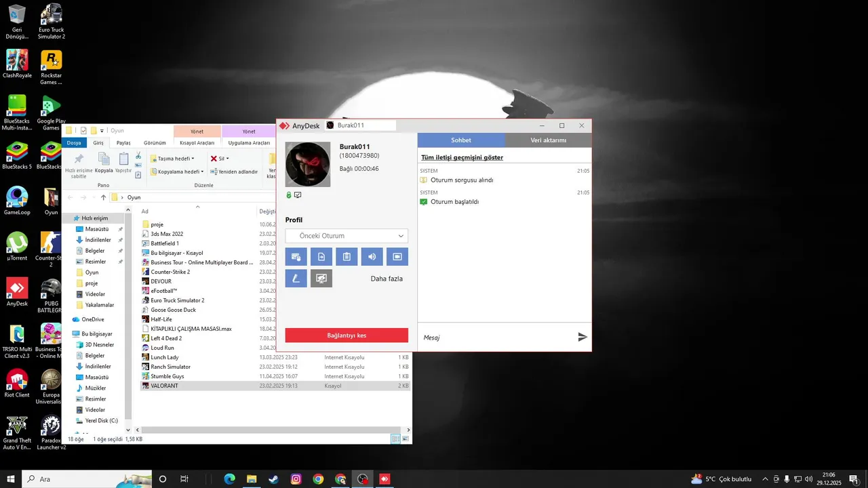Open the Kısayol Araçları ribbon tab
This screenshot has height=488, width=868.
(x=197, y=143)
